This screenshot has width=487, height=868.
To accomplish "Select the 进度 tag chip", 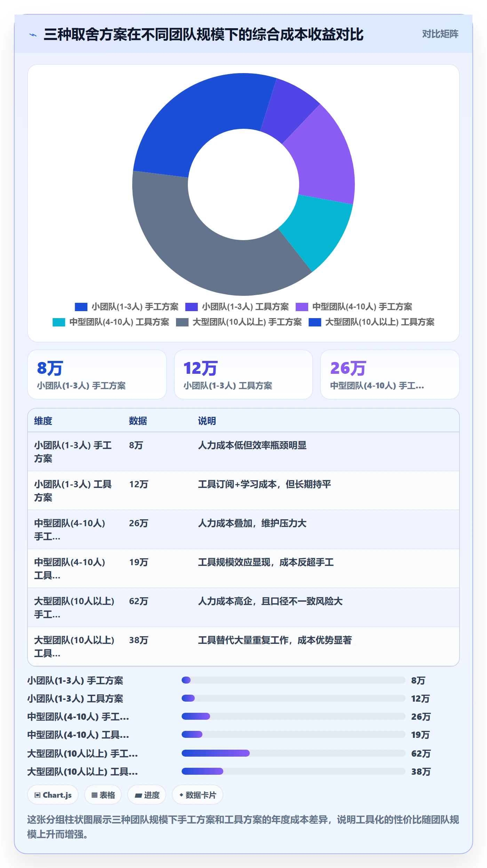I will [147, 795].
